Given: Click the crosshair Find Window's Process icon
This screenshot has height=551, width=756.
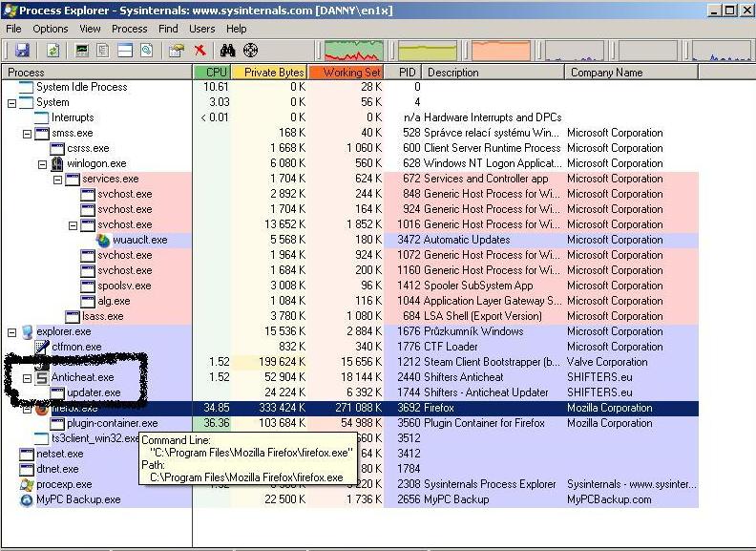Looking at the screenshot, I should 251,51.
